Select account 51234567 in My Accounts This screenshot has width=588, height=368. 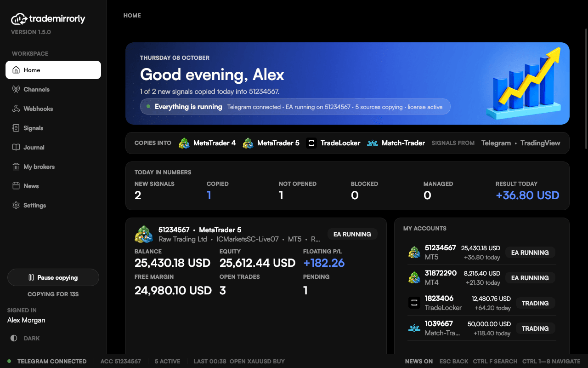482,252
